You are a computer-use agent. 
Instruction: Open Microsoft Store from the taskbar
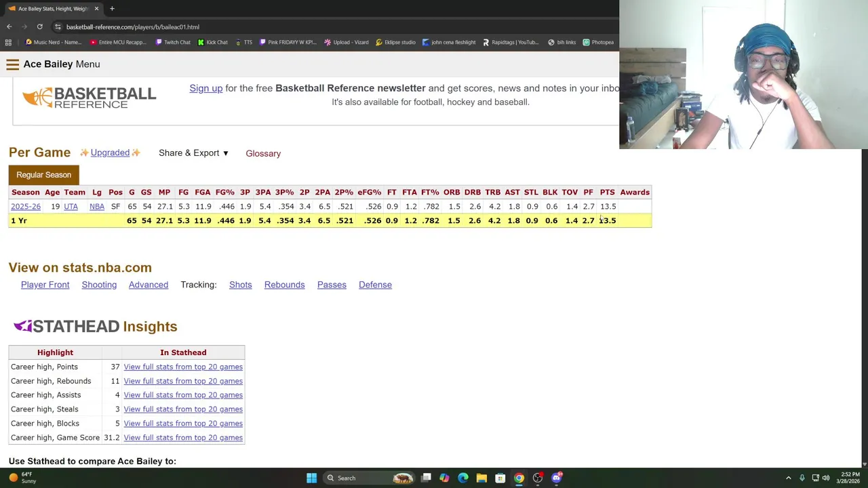coord(500,478)
